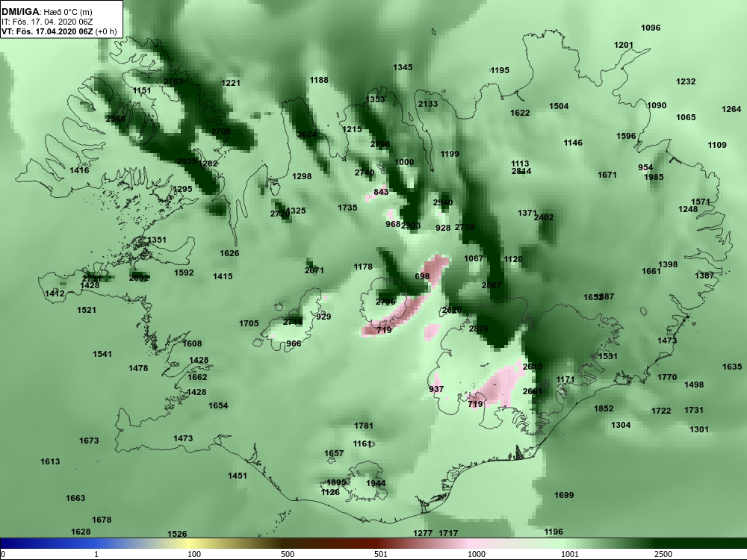Click the 2610 height label
The image size is (747, 560).
[x=532, y=367]
